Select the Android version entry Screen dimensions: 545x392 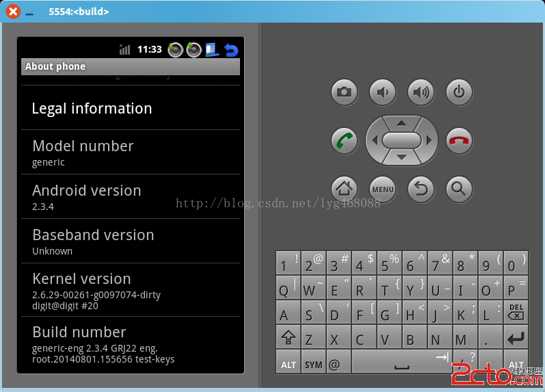[x=131, y=197]
